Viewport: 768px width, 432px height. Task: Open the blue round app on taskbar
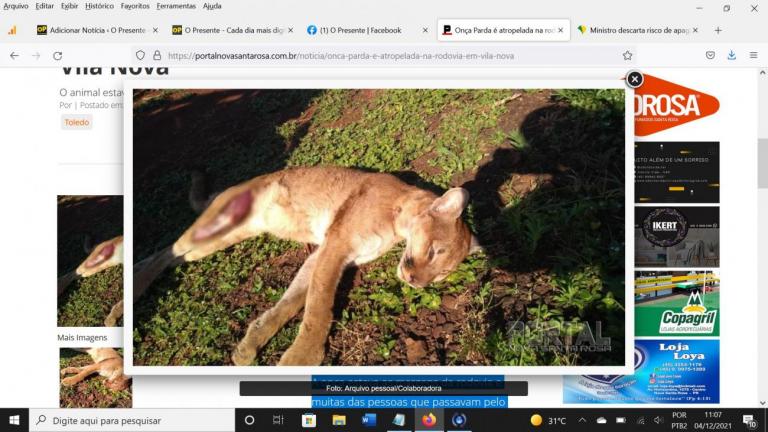pos(459,420)
